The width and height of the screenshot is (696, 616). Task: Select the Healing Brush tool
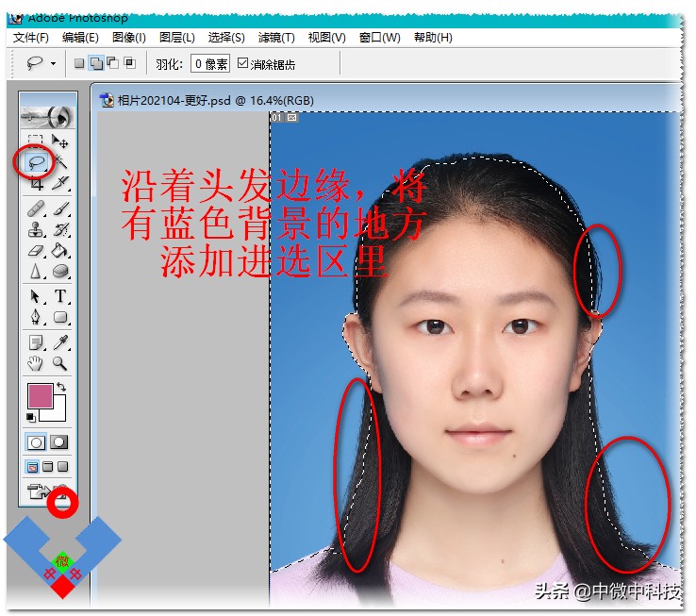tap(36, 208)
